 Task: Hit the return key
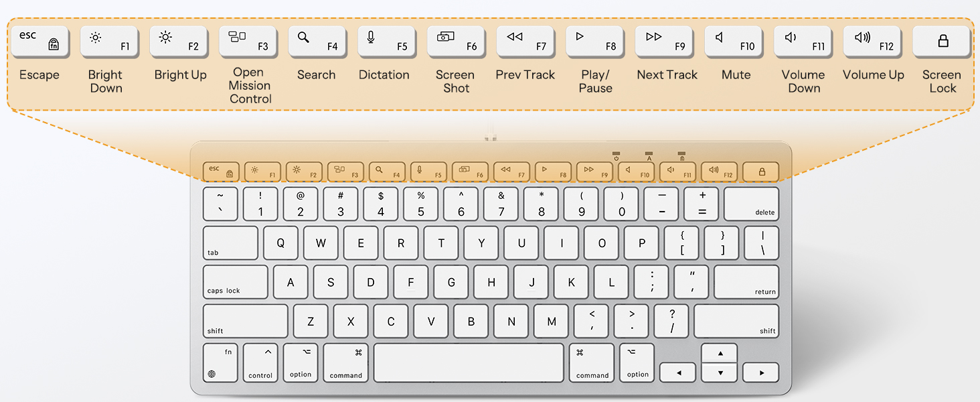click(x=746, y=282)
